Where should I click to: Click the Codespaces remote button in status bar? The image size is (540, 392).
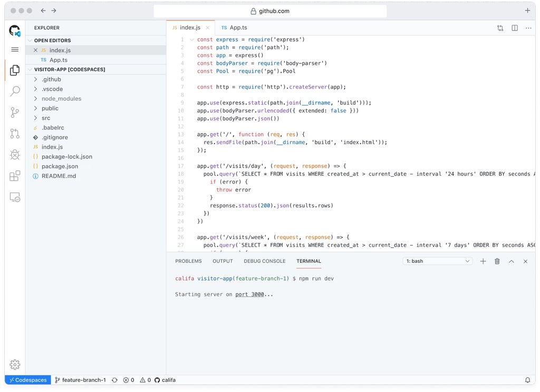28,380
